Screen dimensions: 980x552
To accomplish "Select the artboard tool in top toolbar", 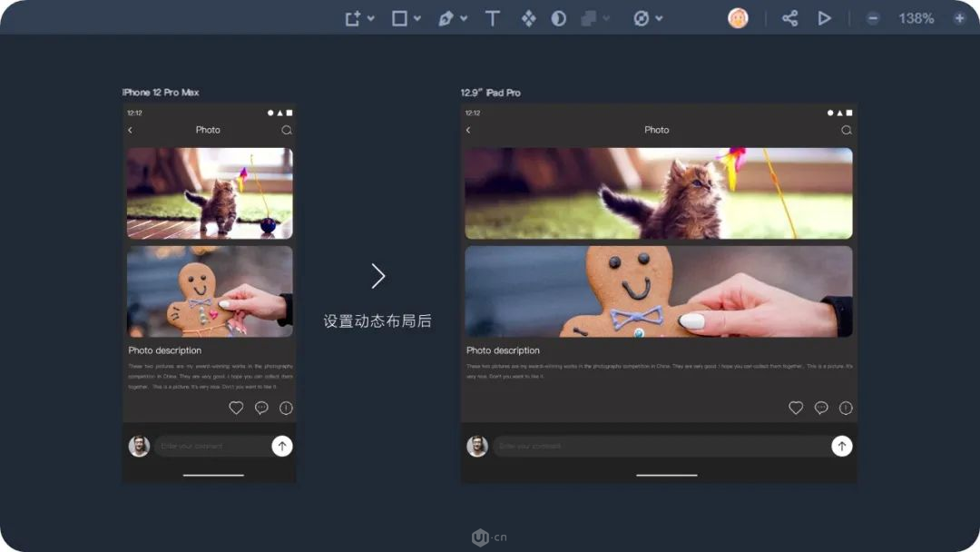I will [352, 18].
